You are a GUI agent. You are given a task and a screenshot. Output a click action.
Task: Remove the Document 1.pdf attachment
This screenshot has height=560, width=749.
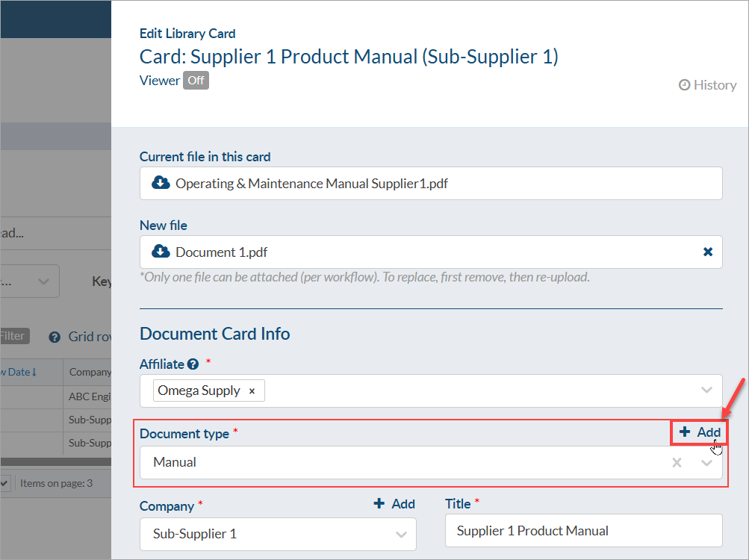coord(708,252)
